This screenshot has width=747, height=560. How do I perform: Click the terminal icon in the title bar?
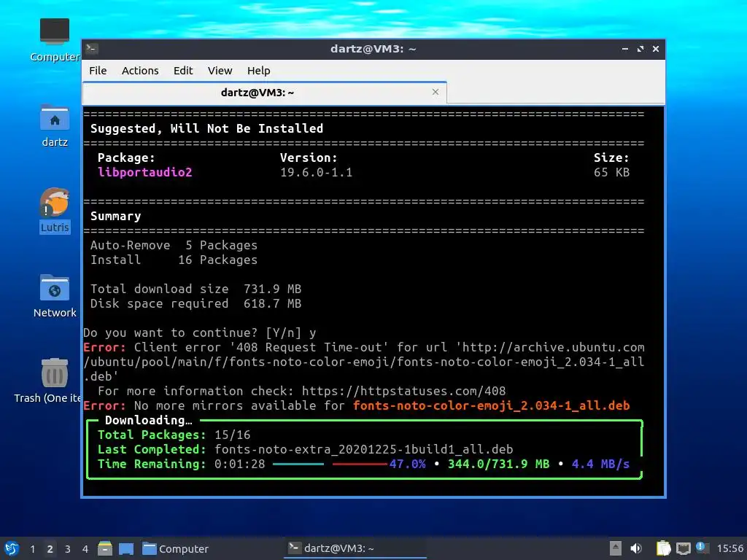92,49
